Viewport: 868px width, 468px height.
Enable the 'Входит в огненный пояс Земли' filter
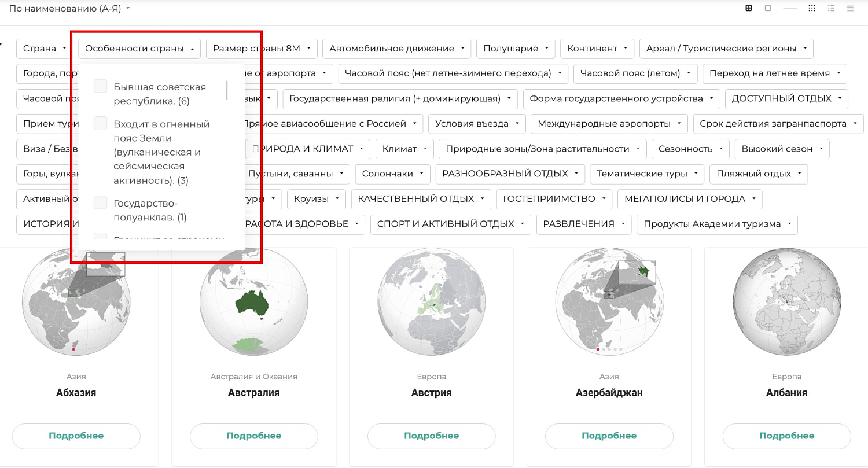pyautogui.click(x=101, y=123)
